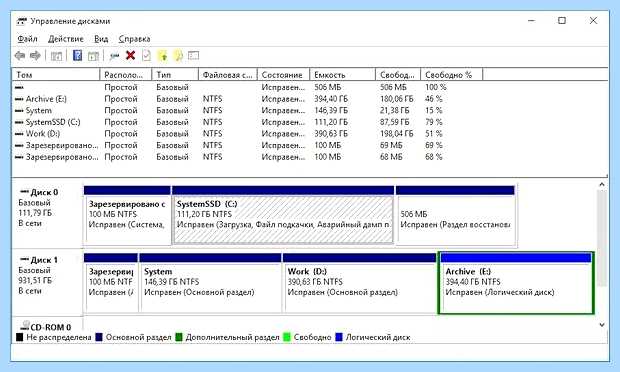The width and height of the screenshot is (620, 372).
Task: Click the Диск 0 label panel
Action: [47, 214]
